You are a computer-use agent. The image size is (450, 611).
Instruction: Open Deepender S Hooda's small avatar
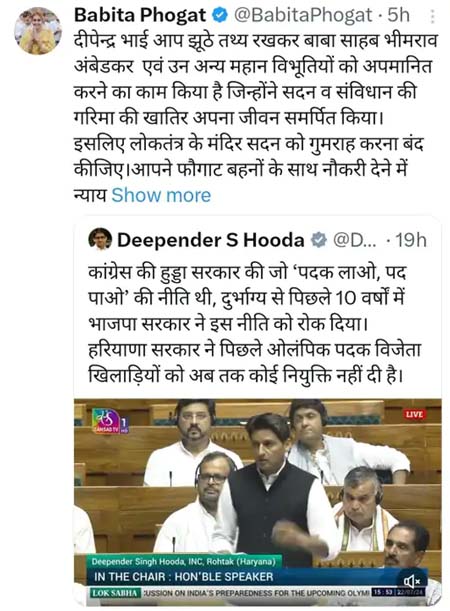pyautogui.click(x=100, y=239)
